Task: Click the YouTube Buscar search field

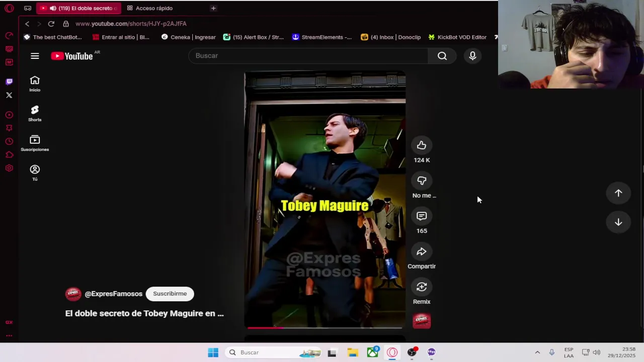Action: click(308, 56)
